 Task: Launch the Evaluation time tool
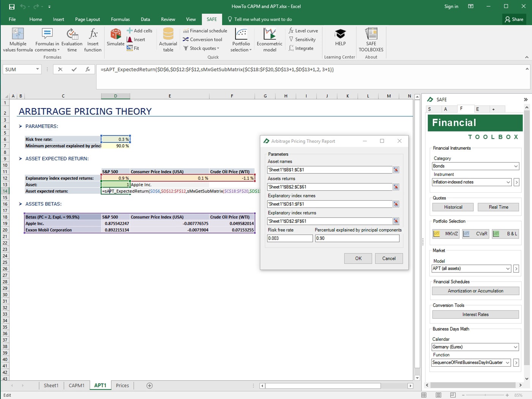72,40
